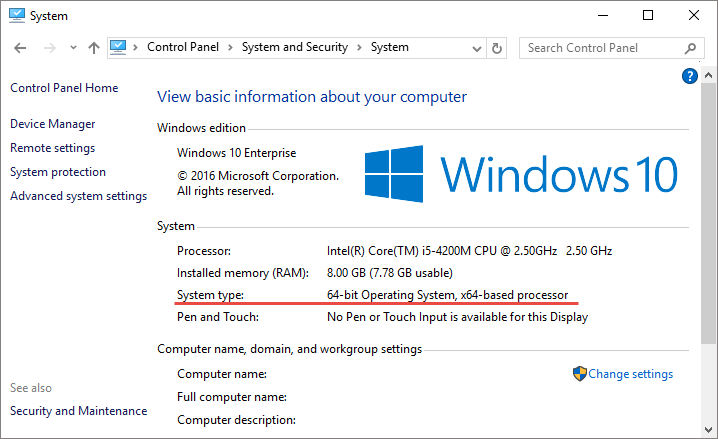Viewport: 718px width, 439px height.
Task: Open Control Panel Home
Action: [x=64, y=88]
